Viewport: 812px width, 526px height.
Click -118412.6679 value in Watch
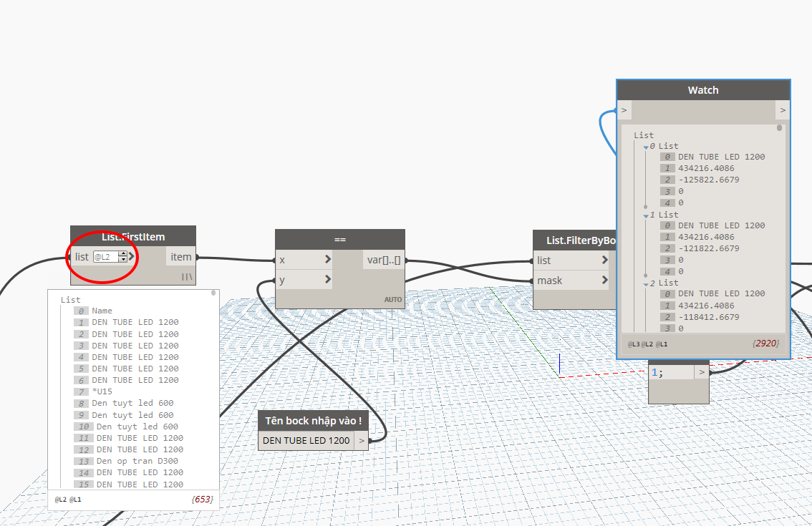[709, 317]
